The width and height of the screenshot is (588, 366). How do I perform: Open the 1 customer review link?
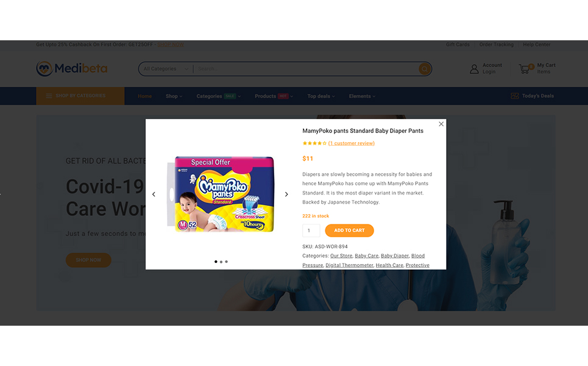point(352,143)
